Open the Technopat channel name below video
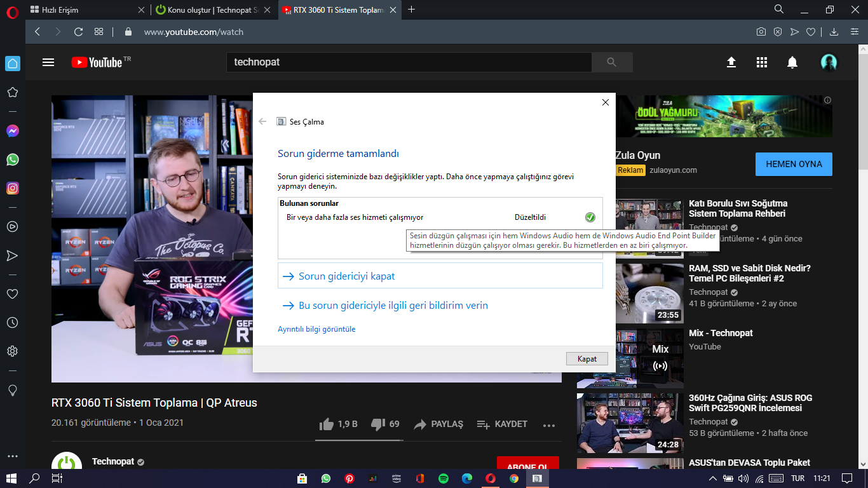Viewport: 868px width, 488px height. [x=113, y=461]
